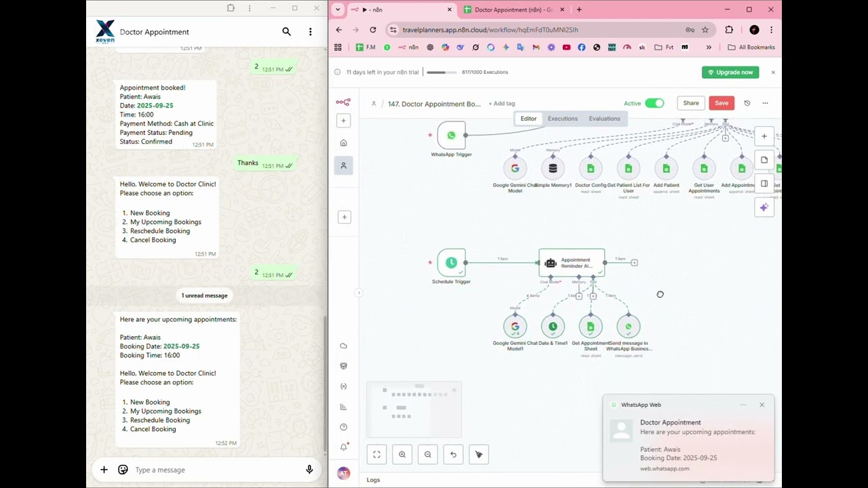The height and width of the screenshot is (488, 868).
Task: Open the Facebook bookmark
Action: click(x=581, y=47)
